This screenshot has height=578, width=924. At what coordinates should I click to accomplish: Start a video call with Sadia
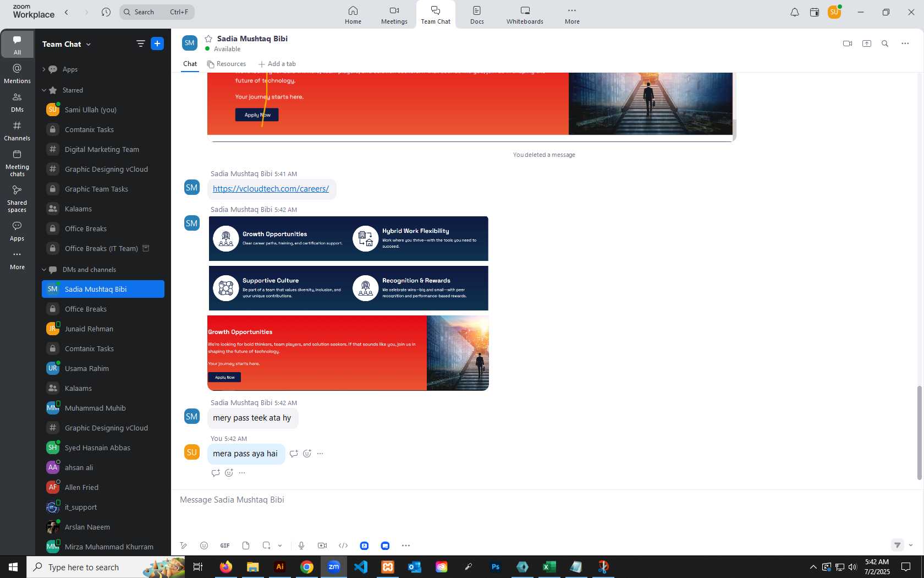tap(847, 43)
